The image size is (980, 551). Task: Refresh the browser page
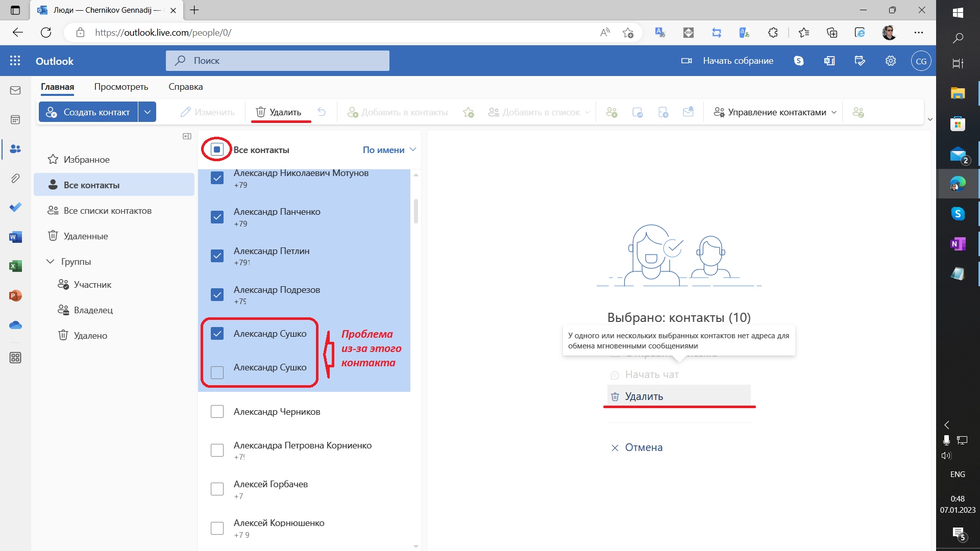[46, 33]
